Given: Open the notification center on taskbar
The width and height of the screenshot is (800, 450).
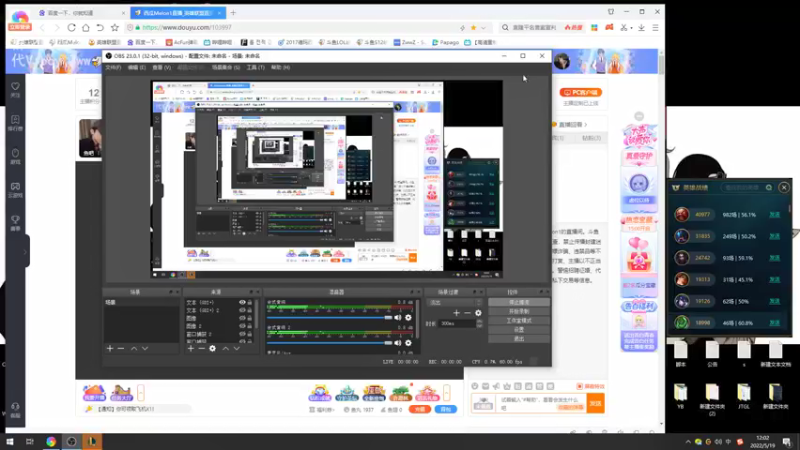Looking at the screenshot, I should [x=787, y=442].
